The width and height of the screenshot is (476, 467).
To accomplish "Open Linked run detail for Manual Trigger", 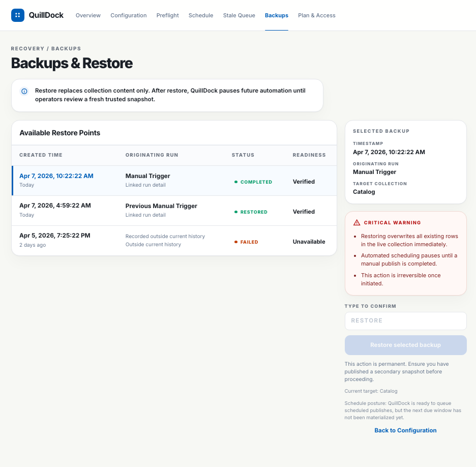I will 145,185.
